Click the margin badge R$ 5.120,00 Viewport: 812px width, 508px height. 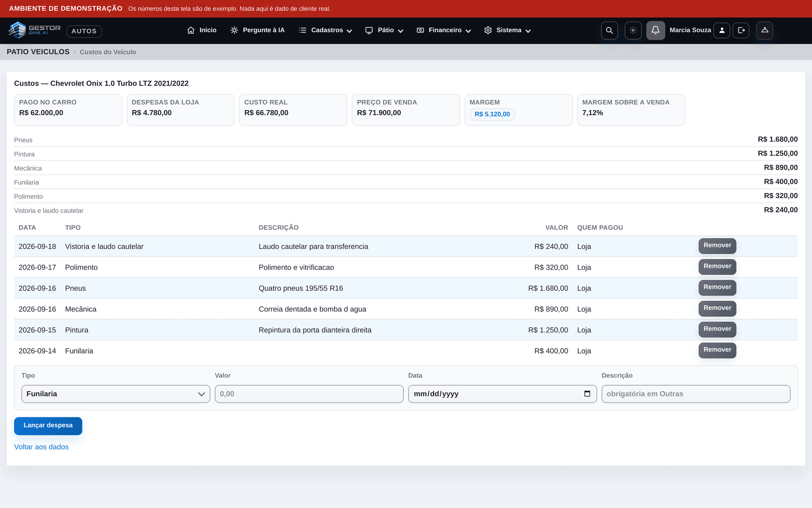click(492, 114)
